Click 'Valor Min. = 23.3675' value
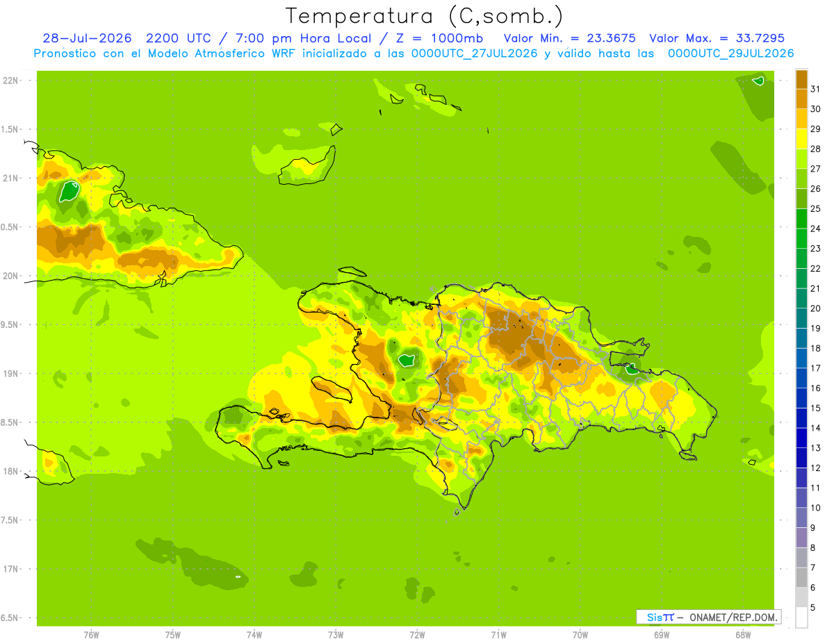Viewport: 834px width, 644px height. tap(570, 38)
